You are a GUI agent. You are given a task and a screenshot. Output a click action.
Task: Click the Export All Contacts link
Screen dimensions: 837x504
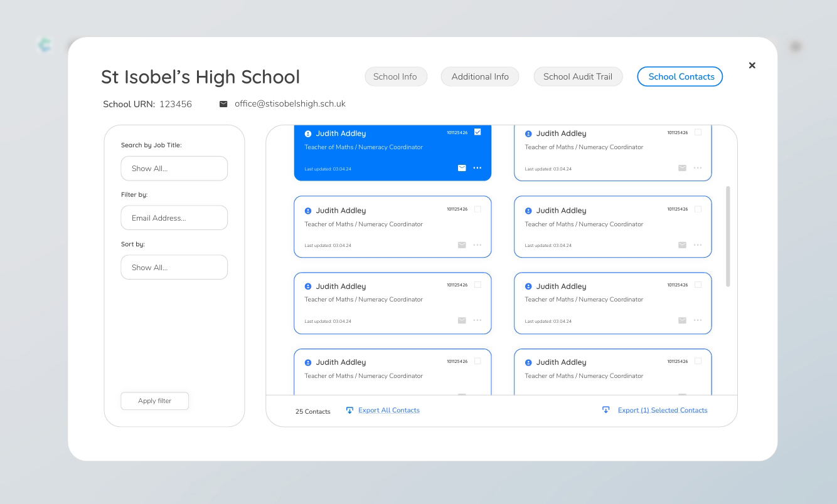point(388,411)
